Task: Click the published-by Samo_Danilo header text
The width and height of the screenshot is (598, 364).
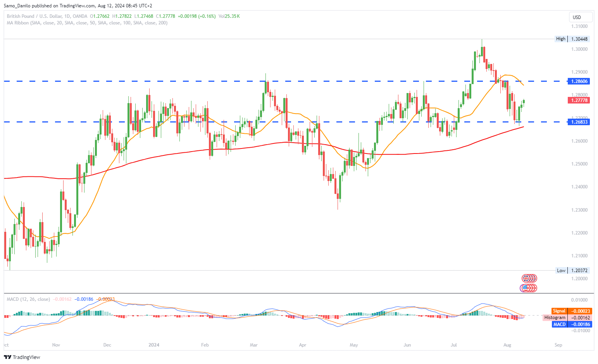Action: (x=78, y=6)
